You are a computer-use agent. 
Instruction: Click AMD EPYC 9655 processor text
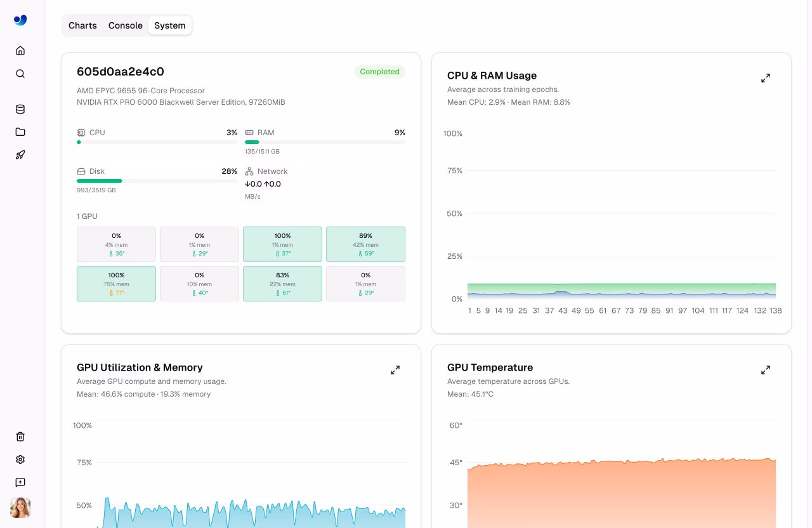click(x=141, y=91)
